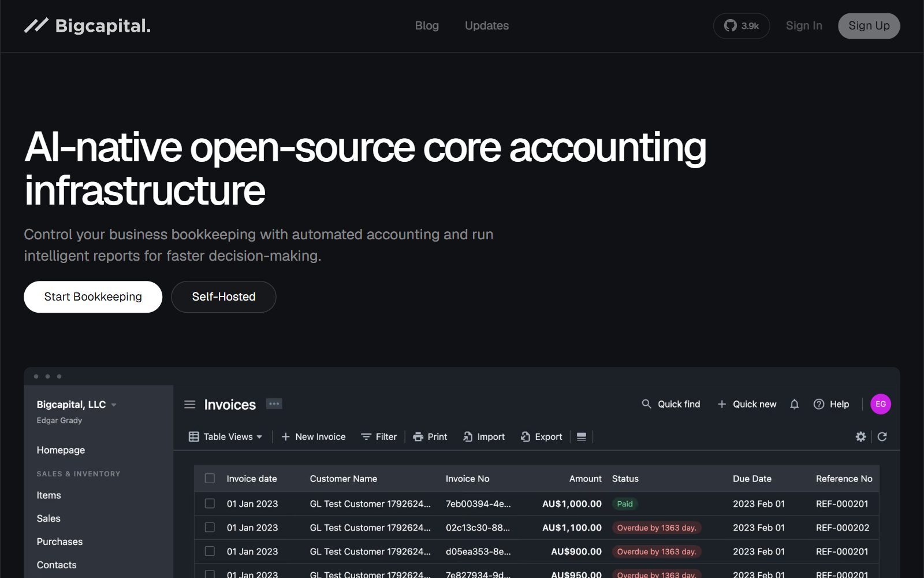Click the hamburger menu icon beside Invoices
Screen dimensions: 924x578
[189, 405]
